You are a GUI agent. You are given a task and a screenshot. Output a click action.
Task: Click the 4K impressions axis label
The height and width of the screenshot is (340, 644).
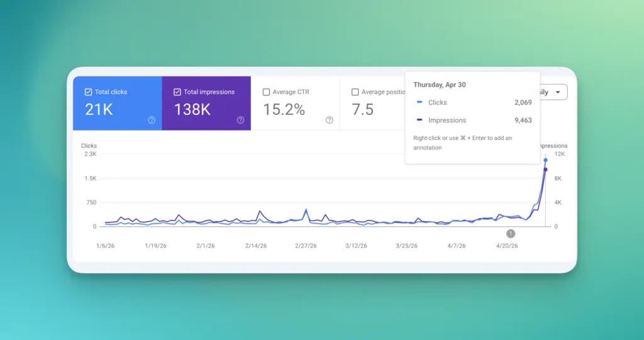(558, 202)
